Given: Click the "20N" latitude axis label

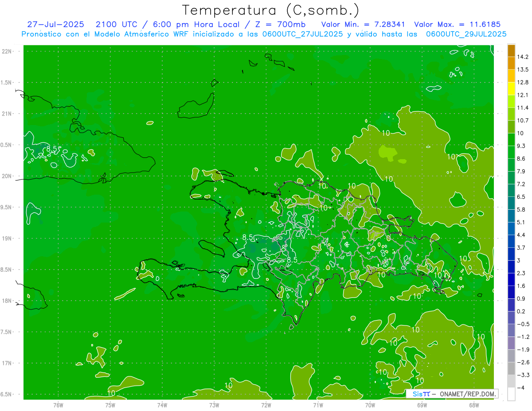Looking at the screenshot, I should [x=8, y=176].
